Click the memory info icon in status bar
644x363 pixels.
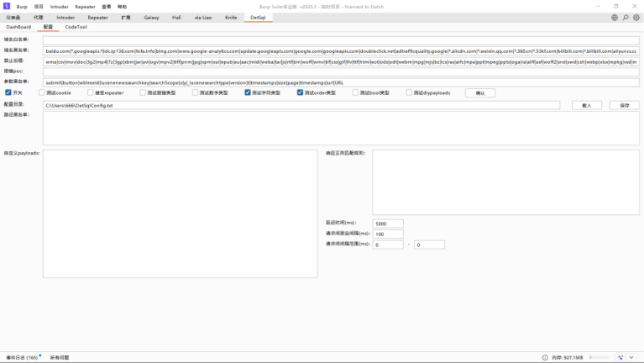545,358
